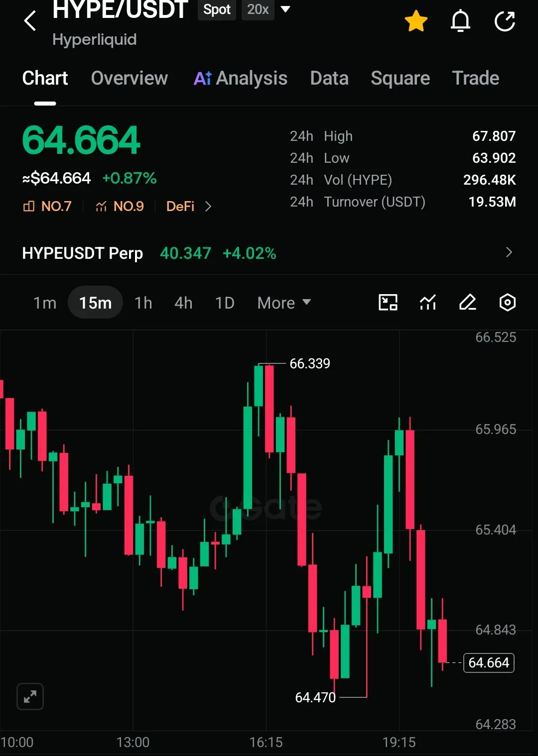Open price alert bell

click(460, 21)
